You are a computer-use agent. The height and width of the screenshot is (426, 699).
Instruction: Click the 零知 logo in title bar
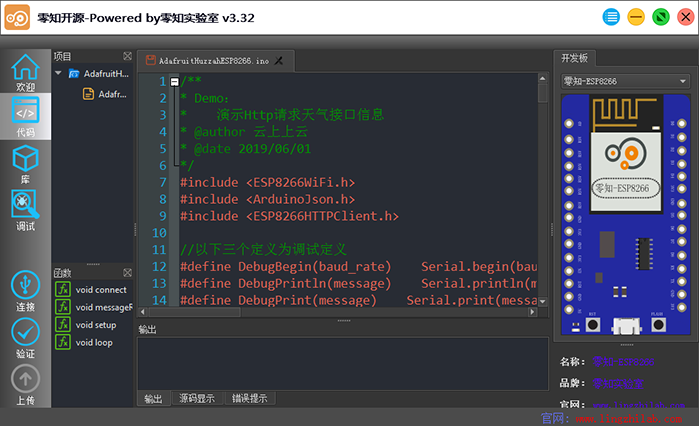coord(17,17)
